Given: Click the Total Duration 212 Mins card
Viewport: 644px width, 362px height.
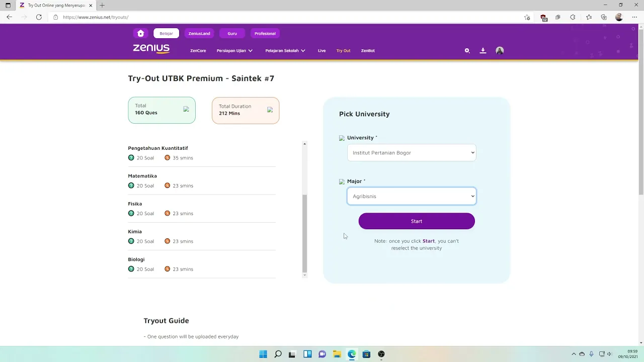Looking at the screenshot, I should 246,110.
